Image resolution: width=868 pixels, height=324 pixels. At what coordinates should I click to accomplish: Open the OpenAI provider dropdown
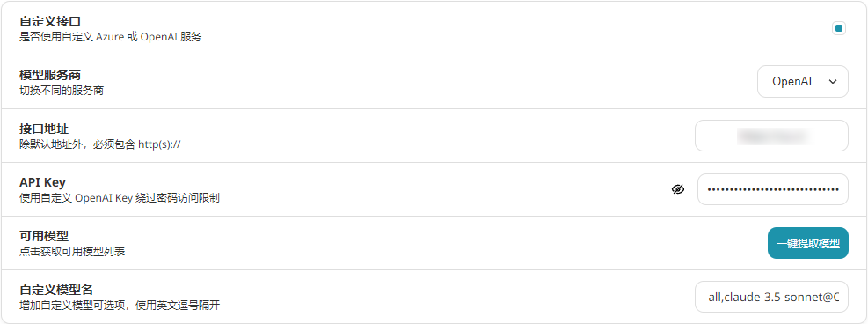coord(803,81)
